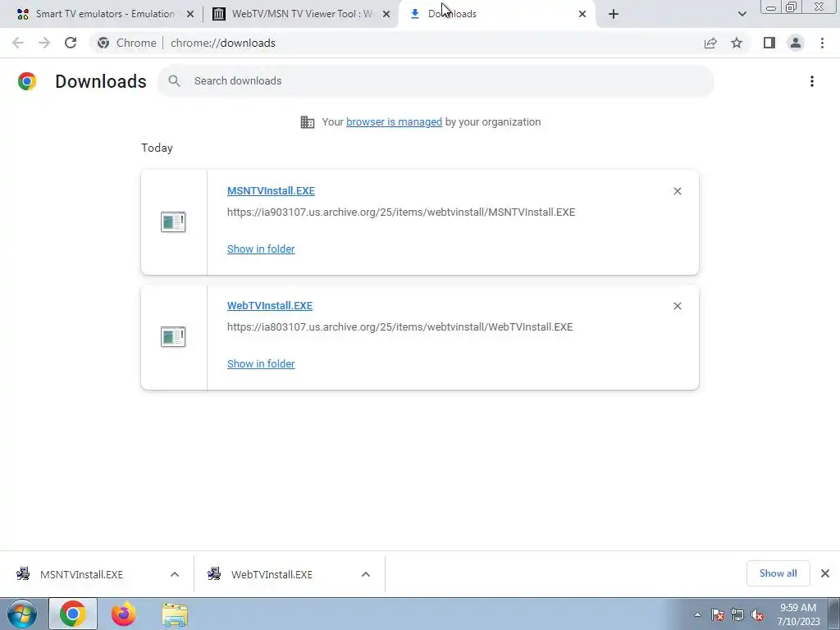The width and height of the screenshot is (840, 630).
Task: Bookmark this tab with the star icon
Action: 737,43
